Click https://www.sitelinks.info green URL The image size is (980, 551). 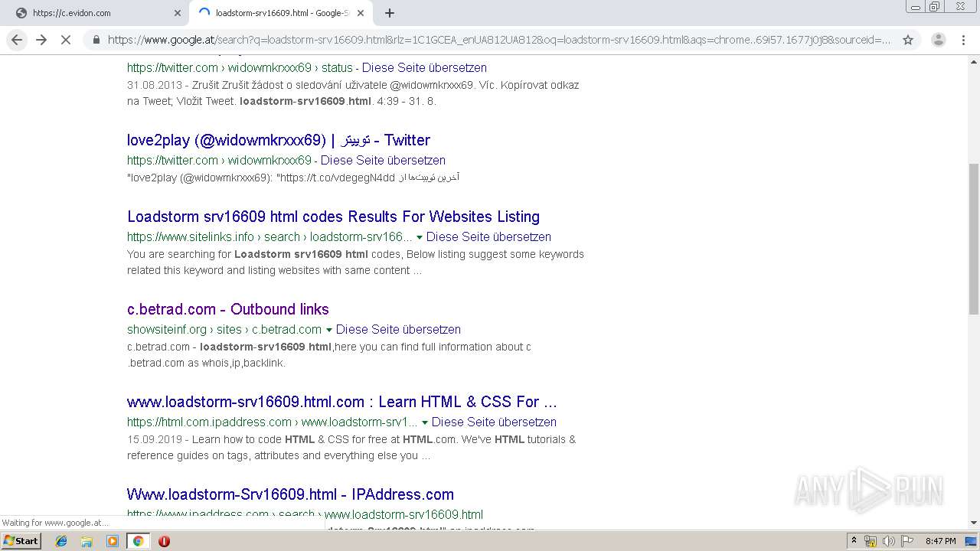point(269,236)
